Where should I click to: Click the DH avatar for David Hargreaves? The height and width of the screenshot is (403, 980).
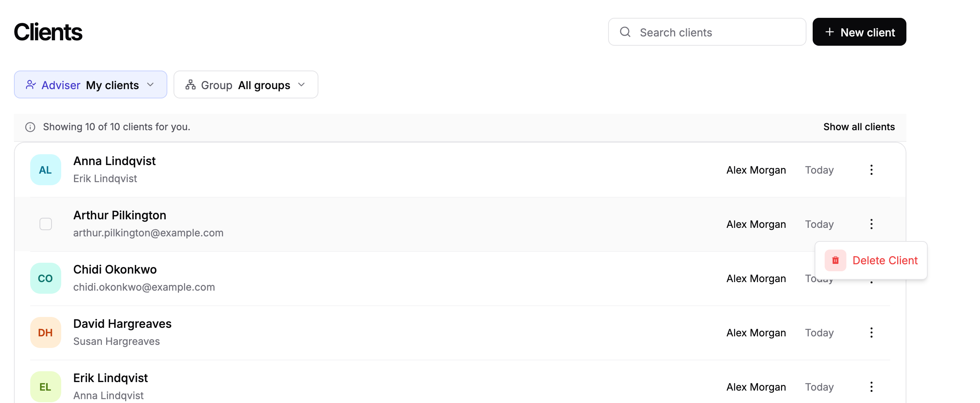[45, 332]
